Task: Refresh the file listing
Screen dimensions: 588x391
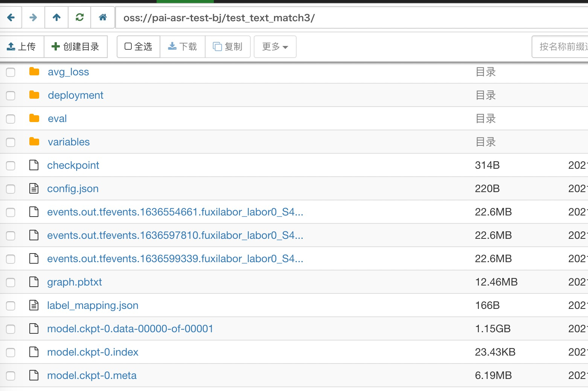Action: pyautogui.click(x=79, y=17)
